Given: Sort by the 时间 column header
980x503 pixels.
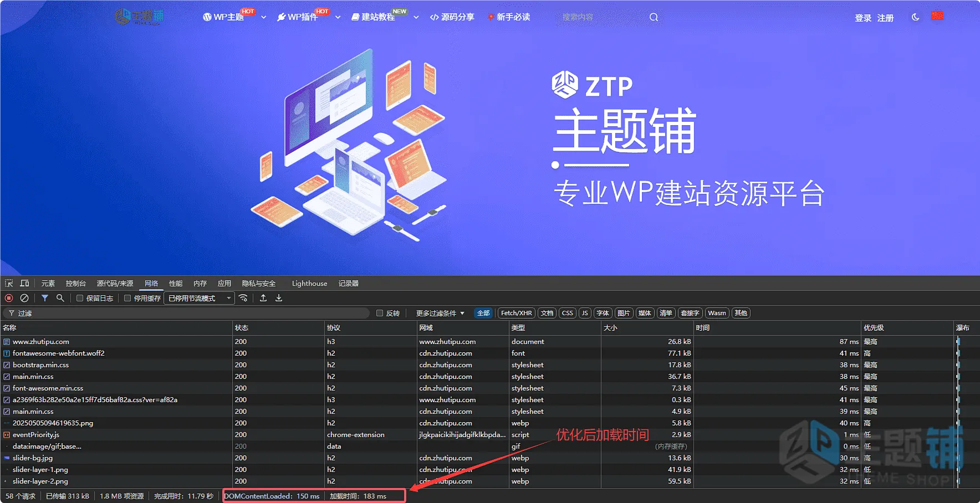Looking at the screenshot, I should (x=777, y=328).
